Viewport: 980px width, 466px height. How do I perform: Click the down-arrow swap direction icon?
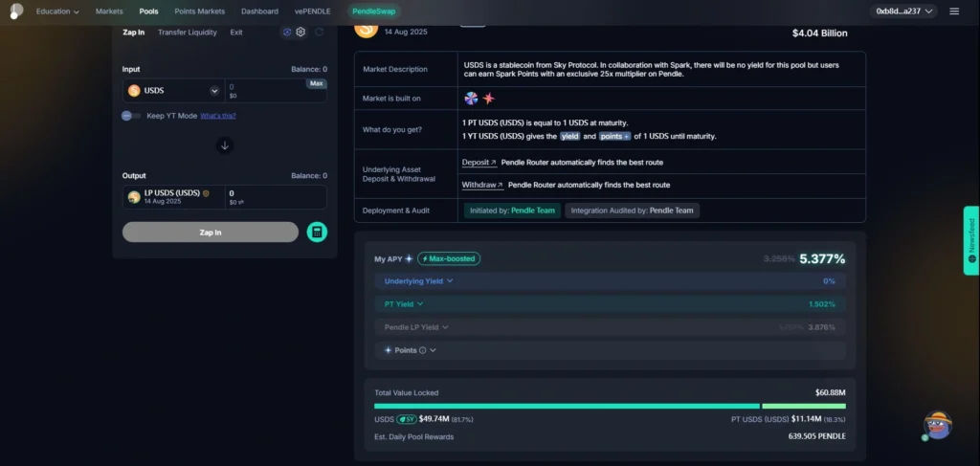click(225, 145)
